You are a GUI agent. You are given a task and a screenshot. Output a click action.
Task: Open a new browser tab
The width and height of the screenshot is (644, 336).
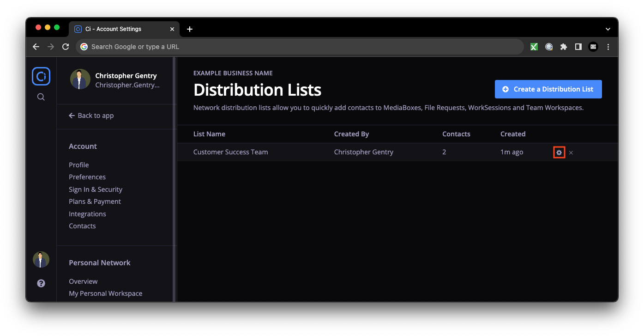tap(190, 29)
